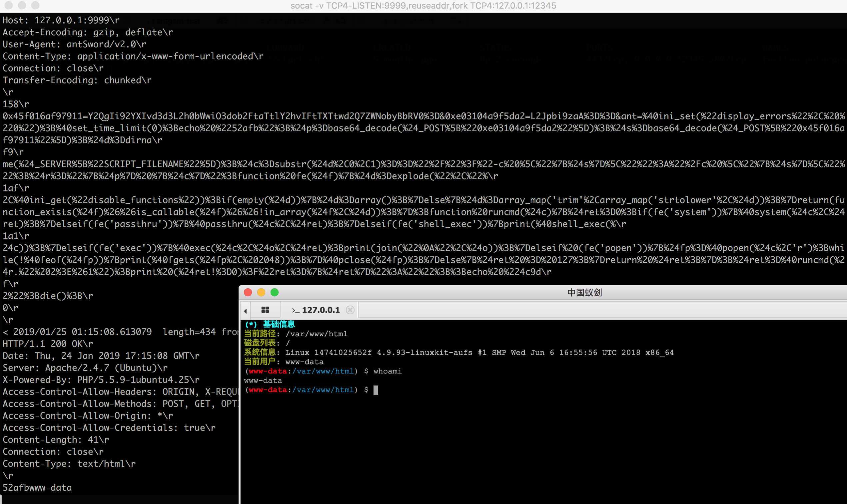Zoom the 中国蚁剑 window with green button
Screen dimensions: 847x504
(274, 292)
